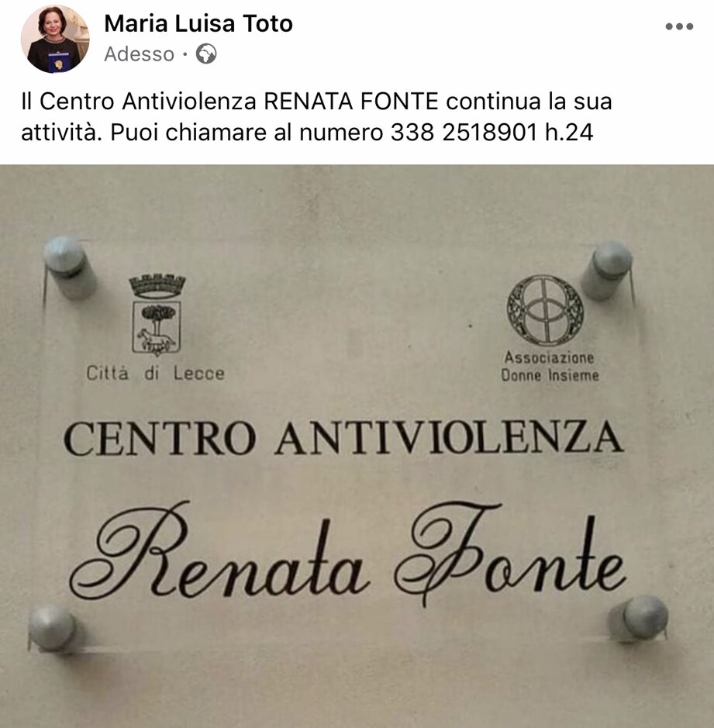Click the globe public privacy icon
Viewport: 714px width, 728px height.
(205, 53)
